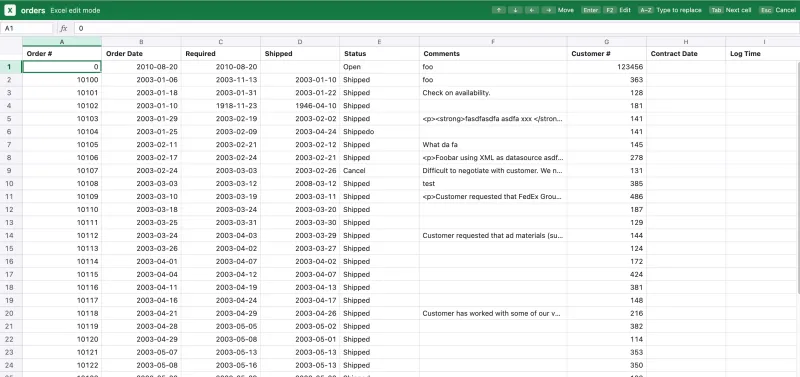Click the green Excel X logo icon

(x=10, y=10)
